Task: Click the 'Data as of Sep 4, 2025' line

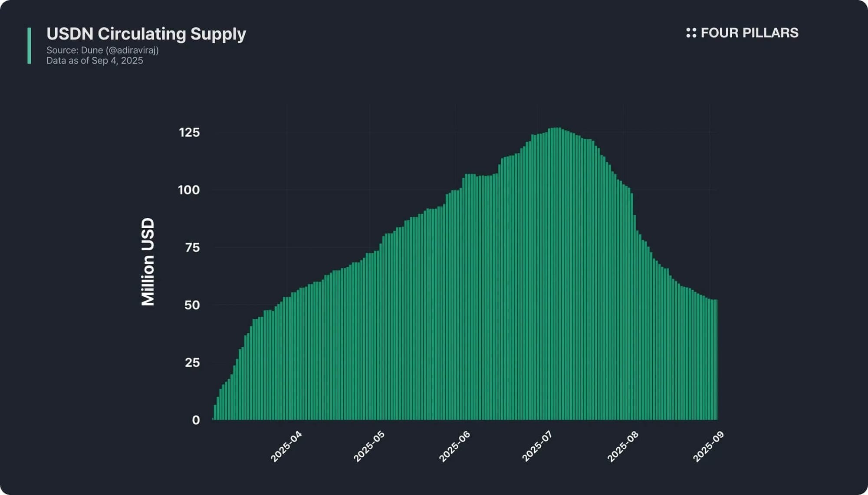Action: coord(95,61)
